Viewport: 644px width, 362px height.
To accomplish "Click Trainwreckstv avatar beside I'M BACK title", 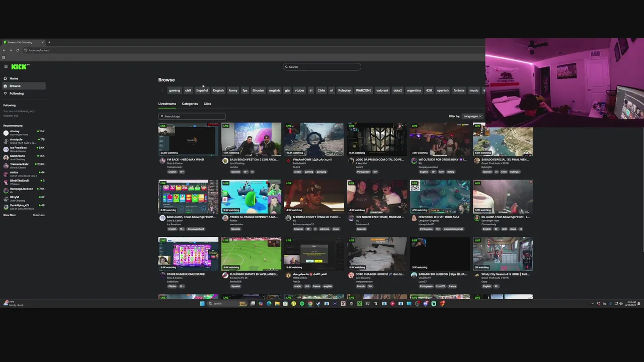I will (162, 161).
